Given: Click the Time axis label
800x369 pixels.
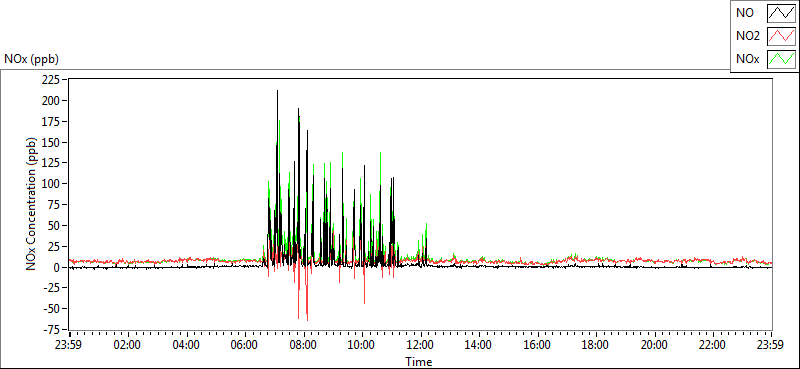Looking at the screenshot, I should click(419, 362).
